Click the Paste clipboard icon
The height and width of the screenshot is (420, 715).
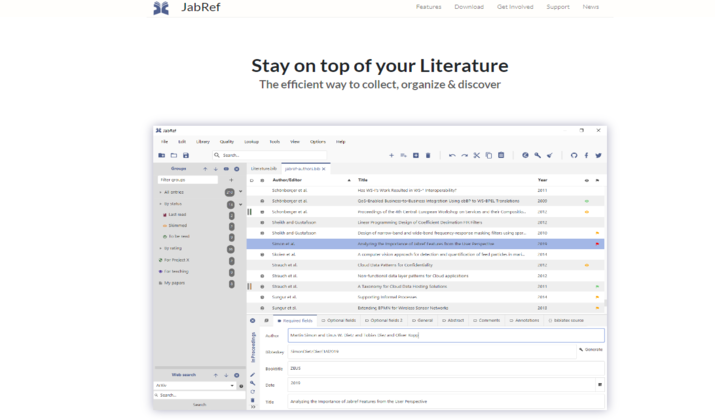pyautogui.click(x=501, y=156)
